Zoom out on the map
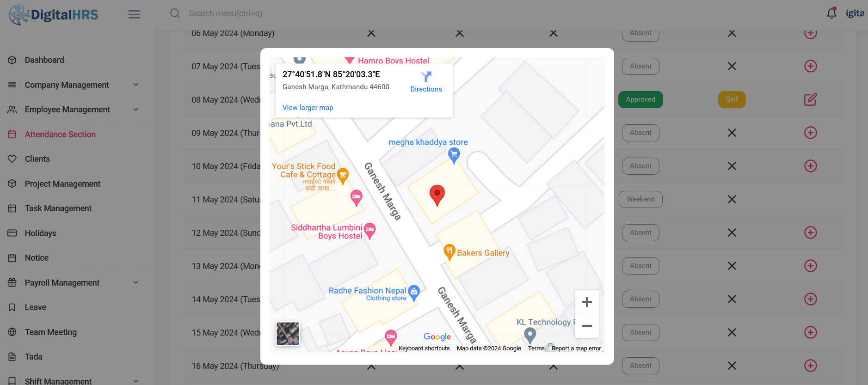The width and height of the screenshot is (868, 385). pos(587,326)
